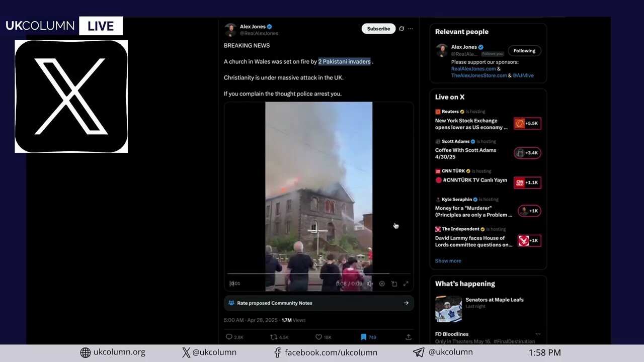This screenshot has height=362, width=644.
Task: Open video playback settings gear
Action: point(382,284)
